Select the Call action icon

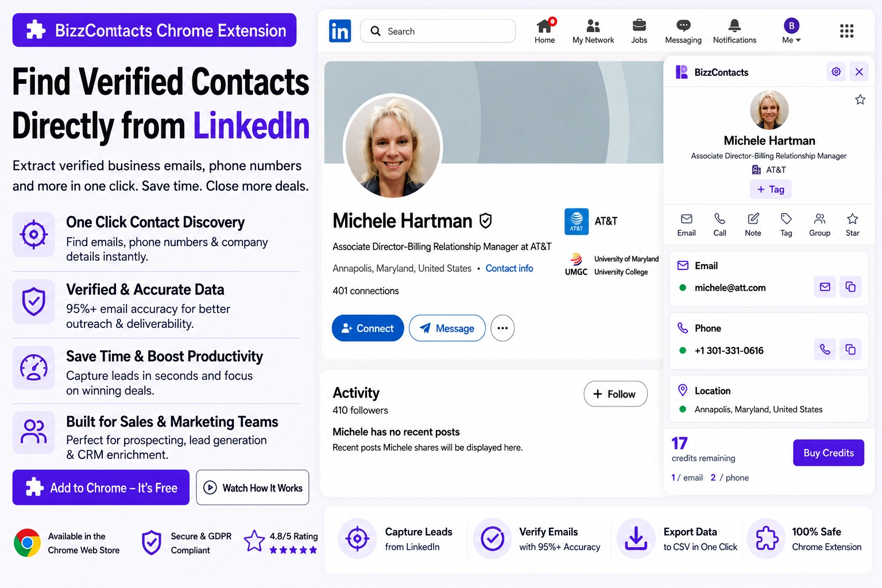(719, 225)
